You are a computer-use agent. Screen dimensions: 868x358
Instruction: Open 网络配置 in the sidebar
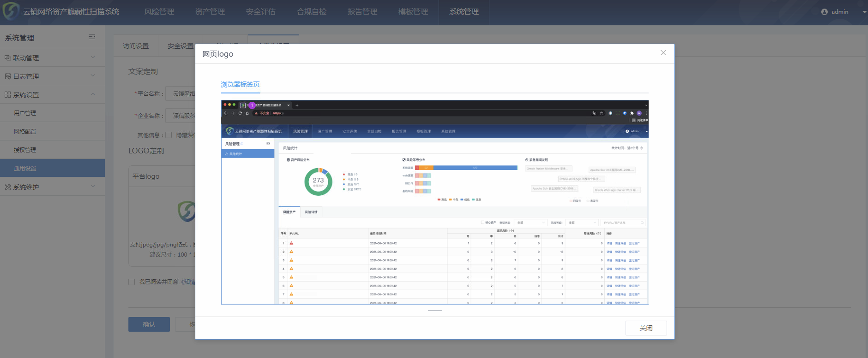pos(52,131)
